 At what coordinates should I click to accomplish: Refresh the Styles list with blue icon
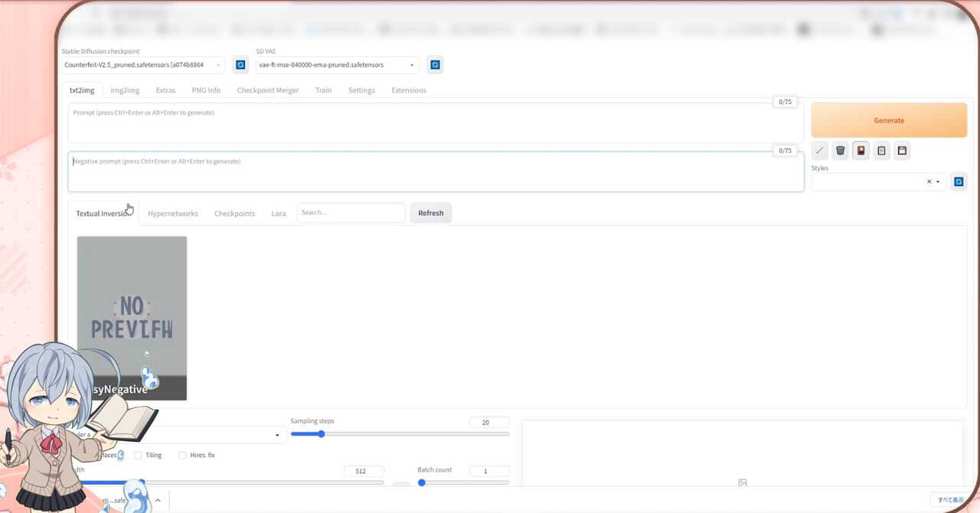959,181
